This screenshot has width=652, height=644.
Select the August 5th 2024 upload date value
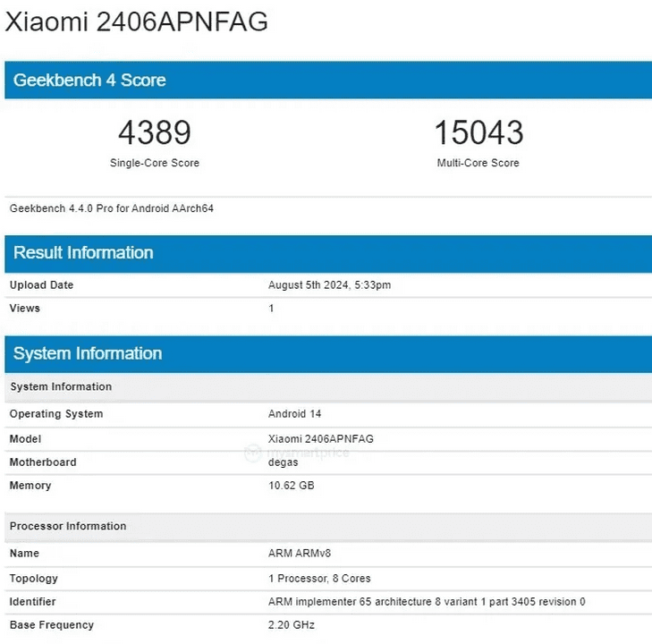329,285
